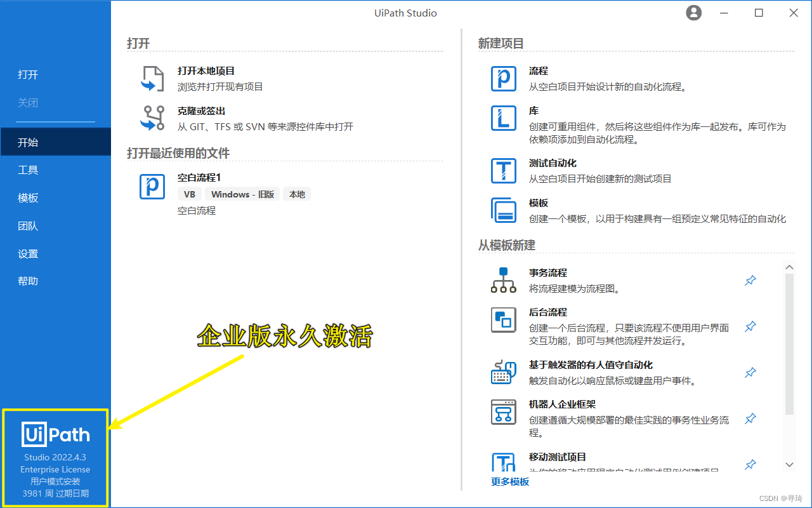812x508 pixels.
Task: Click the VB tag on 空白流程1
Action: coord(190,194)
